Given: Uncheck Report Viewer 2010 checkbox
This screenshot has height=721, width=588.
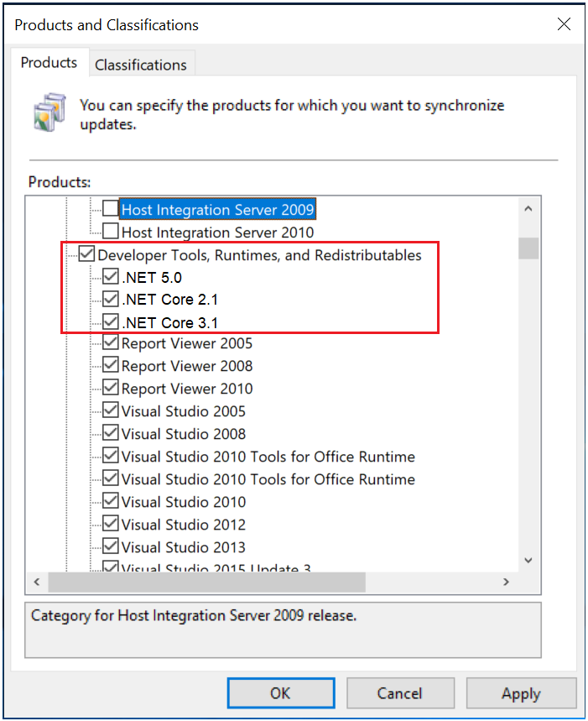Looking at the screenshot, I should 110,388.
